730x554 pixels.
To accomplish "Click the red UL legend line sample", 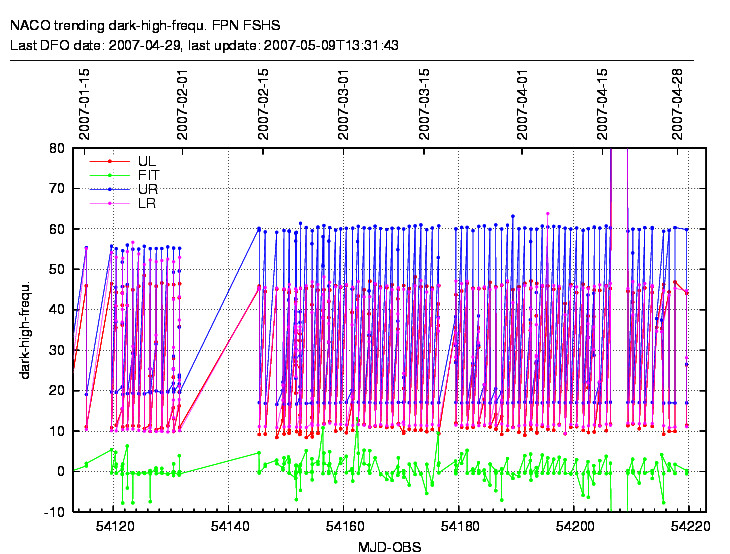I will point(109,160).
